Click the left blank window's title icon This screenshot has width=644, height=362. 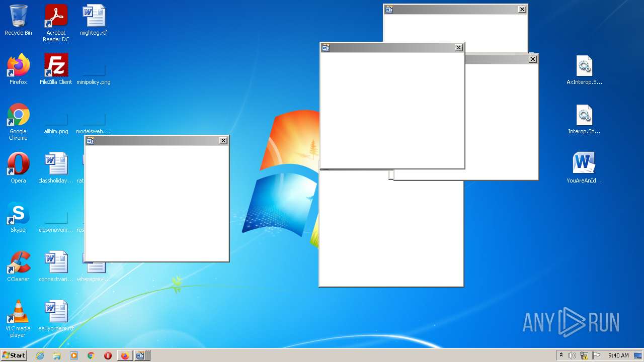point(90,141)
